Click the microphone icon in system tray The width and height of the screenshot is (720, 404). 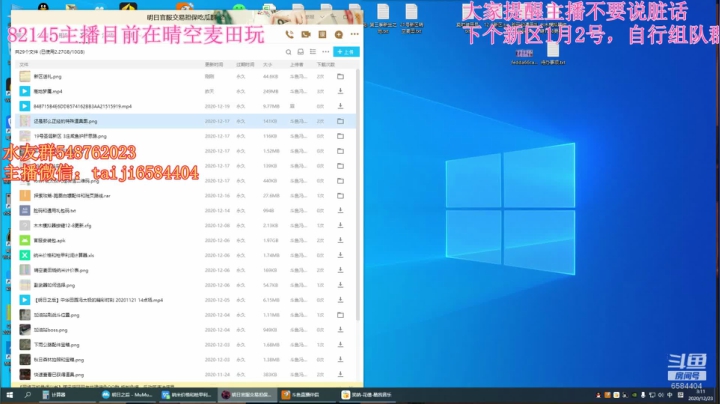(x=643, y=395)
